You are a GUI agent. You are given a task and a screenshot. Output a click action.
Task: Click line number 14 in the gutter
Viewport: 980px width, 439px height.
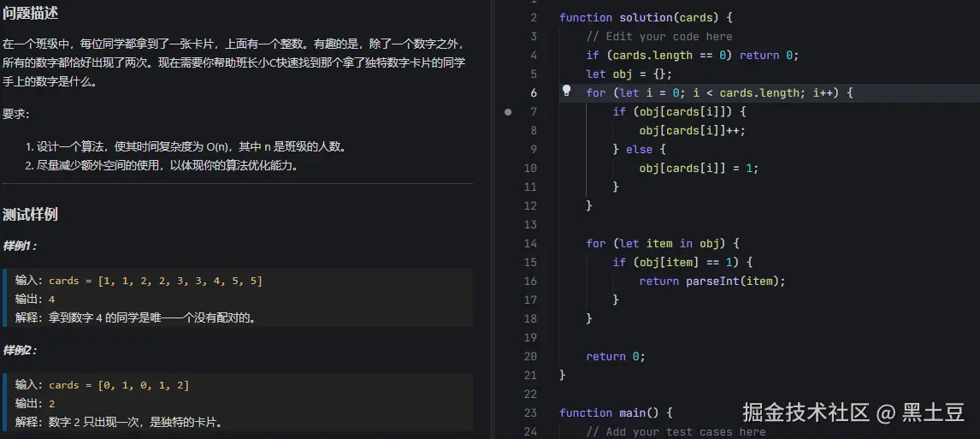click(531, 243)
